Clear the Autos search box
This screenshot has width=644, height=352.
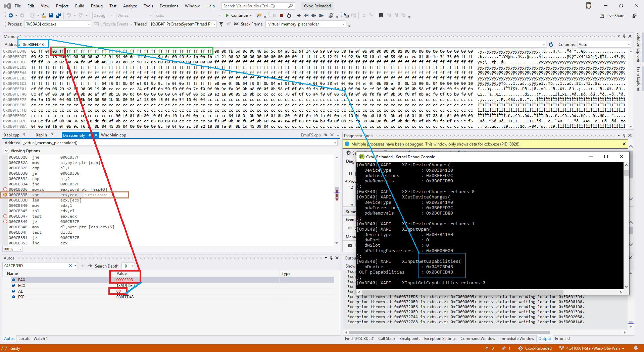[x=70, y=266]
